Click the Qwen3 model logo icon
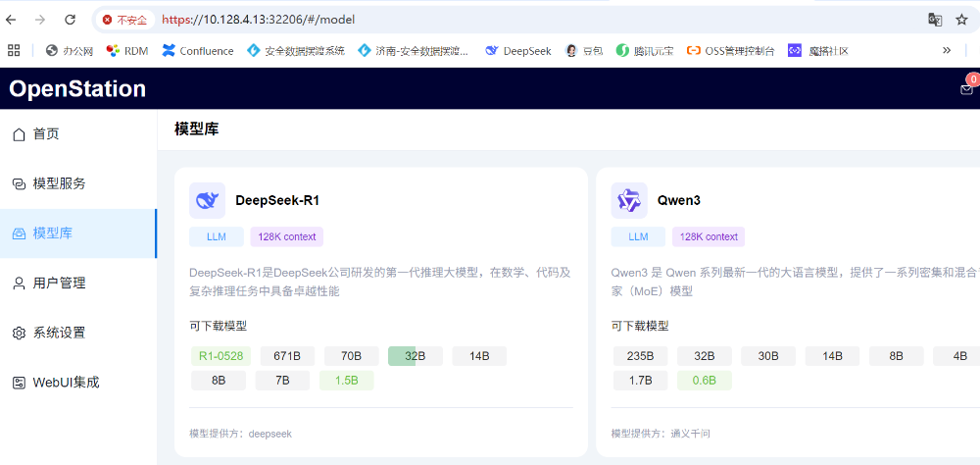 (x=628, y=200)
